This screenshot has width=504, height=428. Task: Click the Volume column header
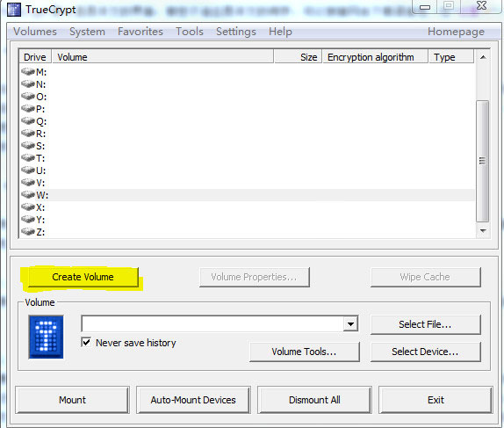click(x=162, y=57)
